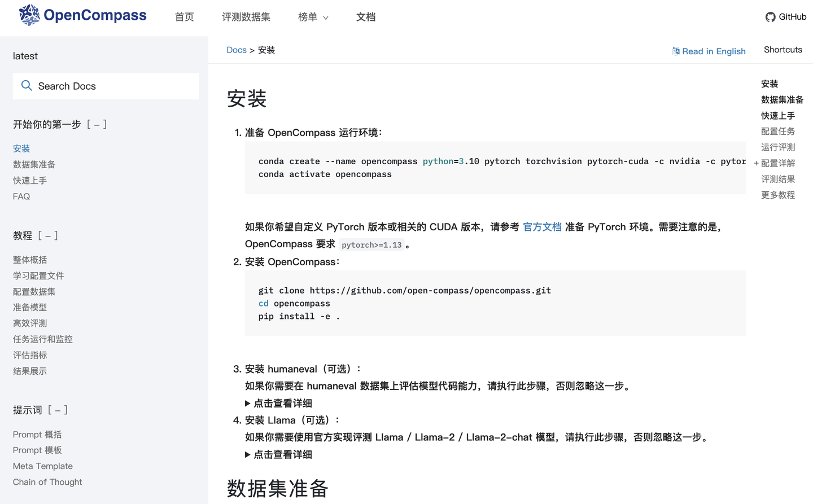The height and width of the screenshot is (504, 813).
Task: Collapse the 开始你的第一步 sidebar section
Action: (x=97, y=124)
